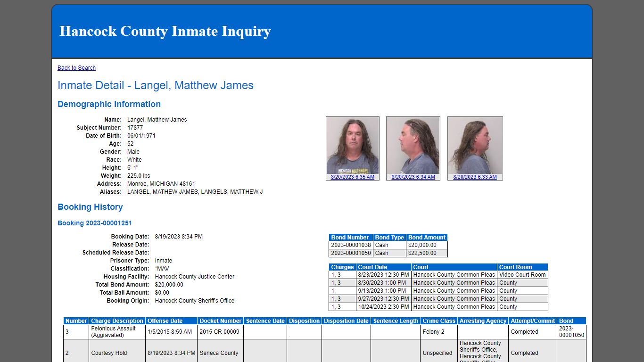Screen dimensions: 644x362
Task: Click Hancock County Justice Center housing facility
Action: (194, 277)
